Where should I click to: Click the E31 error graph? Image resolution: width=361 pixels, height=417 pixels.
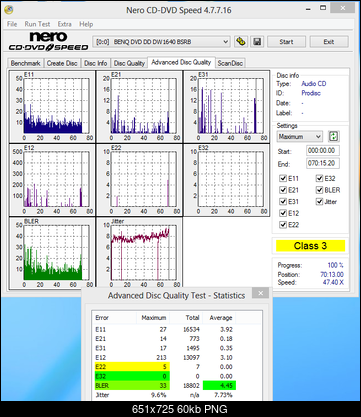[227, 106]
